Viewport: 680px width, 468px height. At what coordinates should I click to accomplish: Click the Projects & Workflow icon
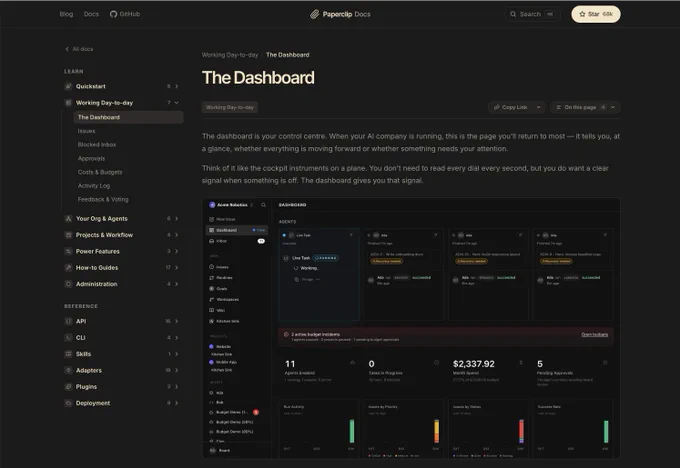[x=68, y=235]
